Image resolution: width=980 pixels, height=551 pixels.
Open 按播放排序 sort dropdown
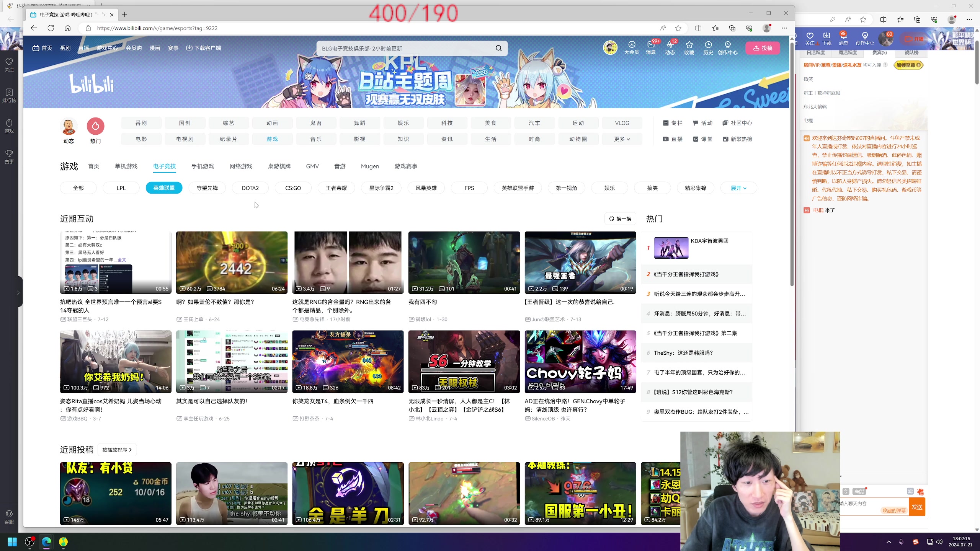tap(117, 450)
